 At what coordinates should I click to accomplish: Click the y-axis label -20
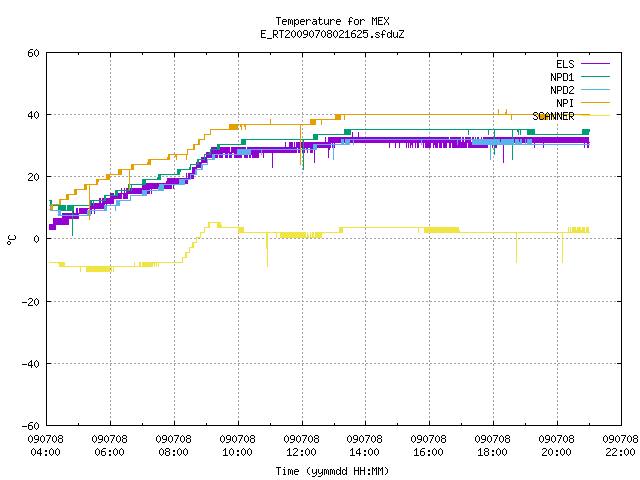point(31,302)
